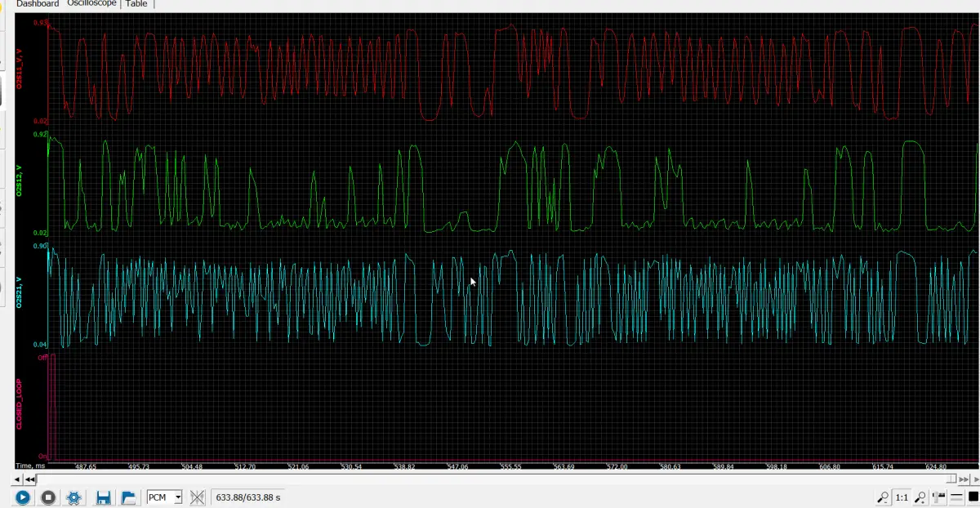Switch to the Dashboard tab

(38, 4)
